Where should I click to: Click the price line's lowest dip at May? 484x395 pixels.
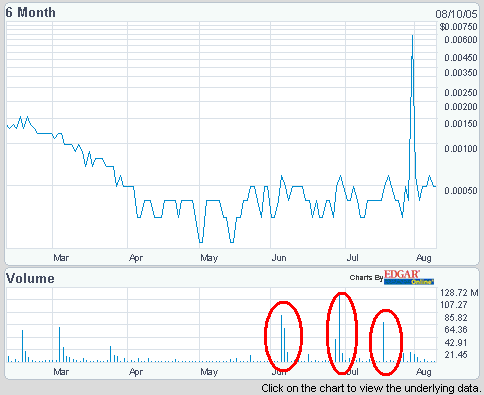(201, 241)
